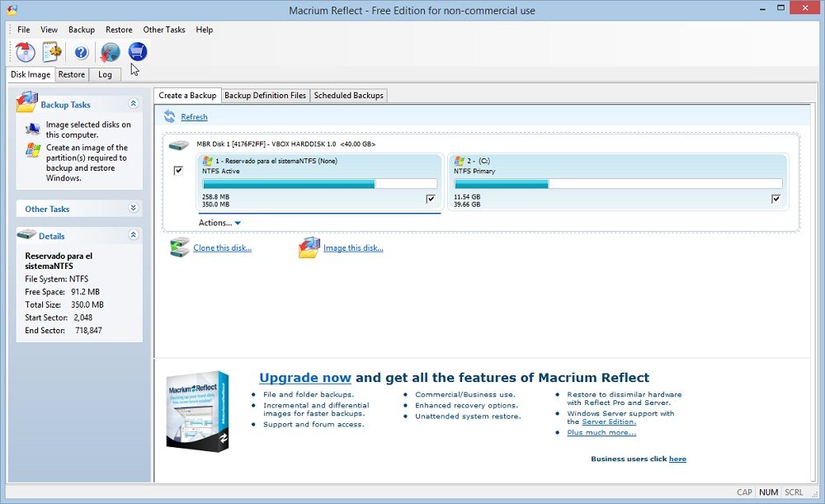Switch to the Log tab

pyautogui.click(x=105, y=75)
